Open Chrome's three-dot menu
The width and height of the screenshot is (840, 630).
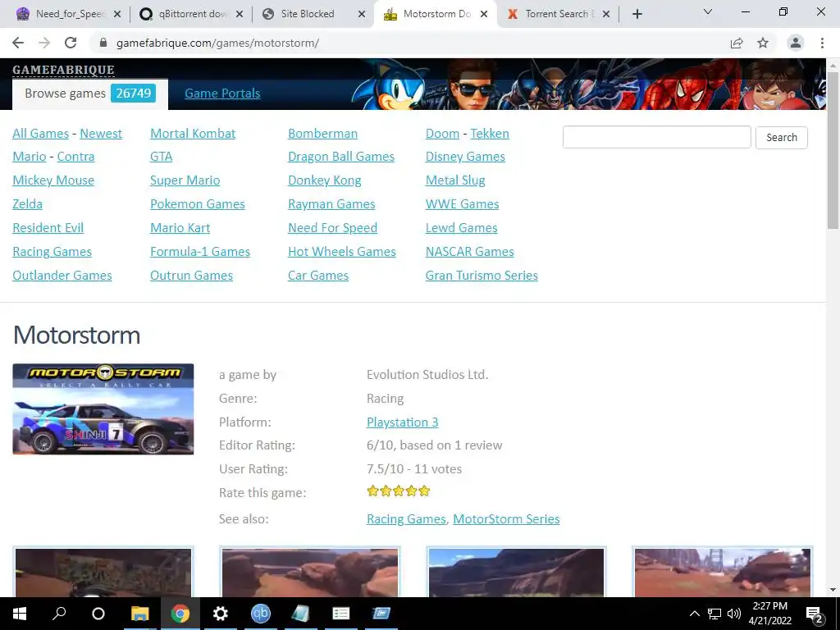click(822, 43)
